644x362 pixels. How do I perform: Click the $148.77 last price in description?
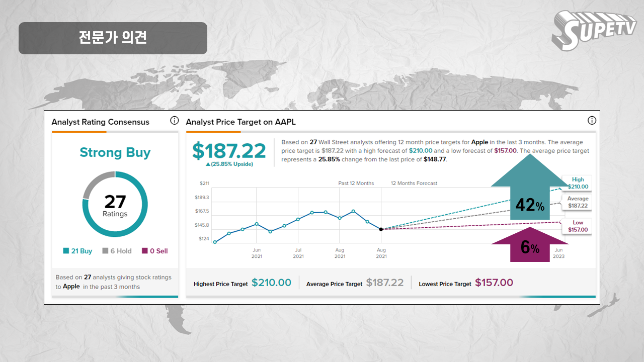point(434,159)
